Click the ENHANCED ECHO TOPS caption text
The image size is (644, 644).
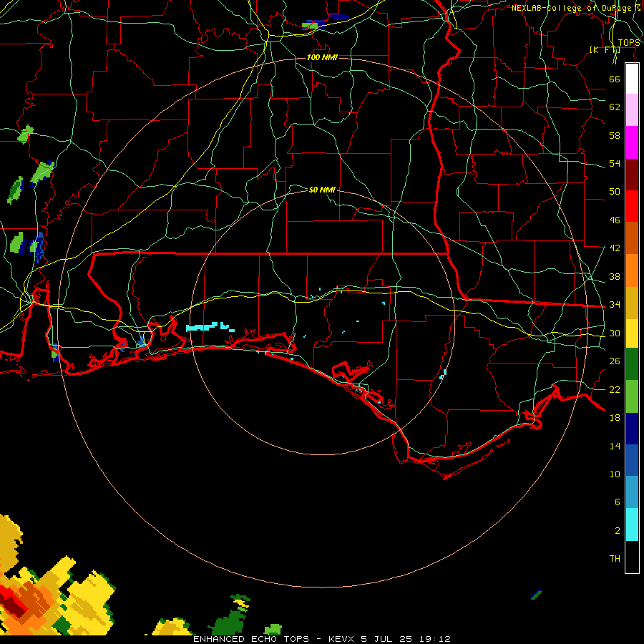(x=251, y=639)
